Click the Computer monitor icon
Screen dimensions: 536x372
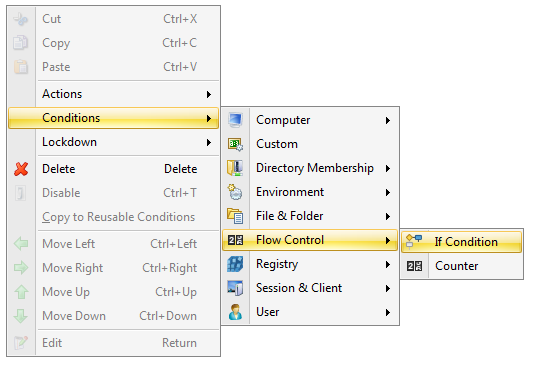click(x=235, y=120)
